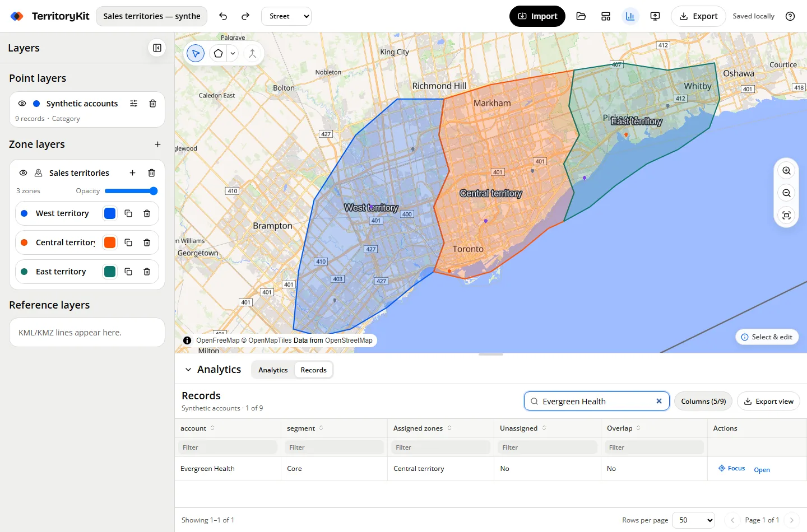Click the records search field
Image resolution: width=807 pixels, height=532 pixels.
point(596,402)
